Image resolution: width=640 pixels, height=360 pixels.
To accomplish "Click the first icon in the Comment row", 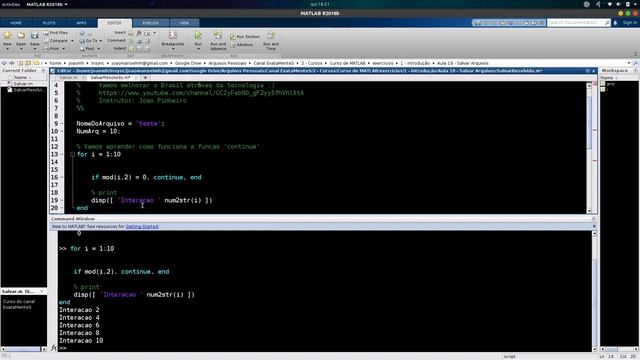I will coord(131,41).
